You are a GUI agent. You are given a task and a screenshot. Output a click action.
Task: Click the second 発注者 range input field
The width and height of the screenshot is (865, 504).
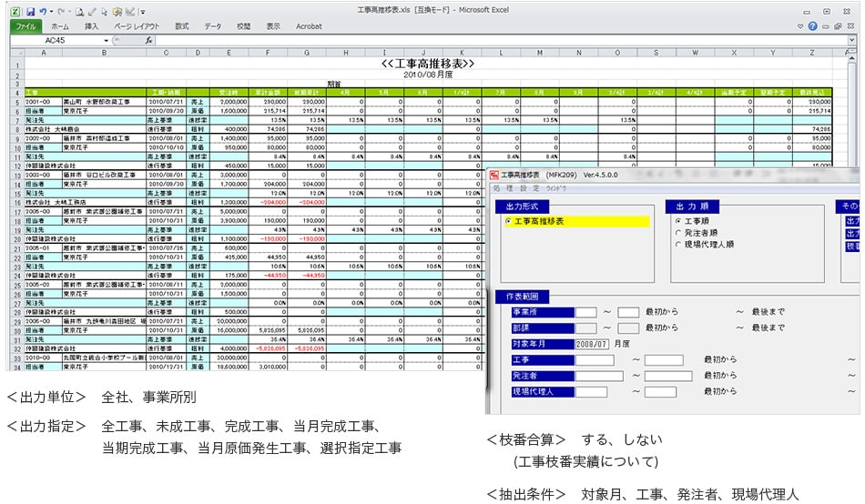tap(668, 376)
